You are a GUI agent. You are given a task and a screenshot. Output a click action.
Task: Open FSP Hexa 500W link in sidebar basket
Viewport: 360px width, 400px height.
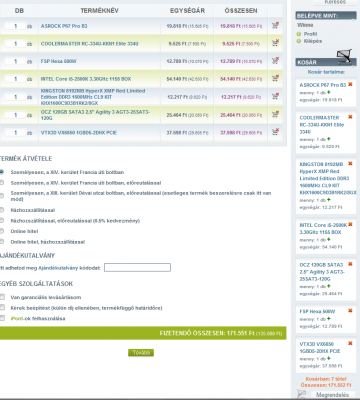[x=317, y=311]
